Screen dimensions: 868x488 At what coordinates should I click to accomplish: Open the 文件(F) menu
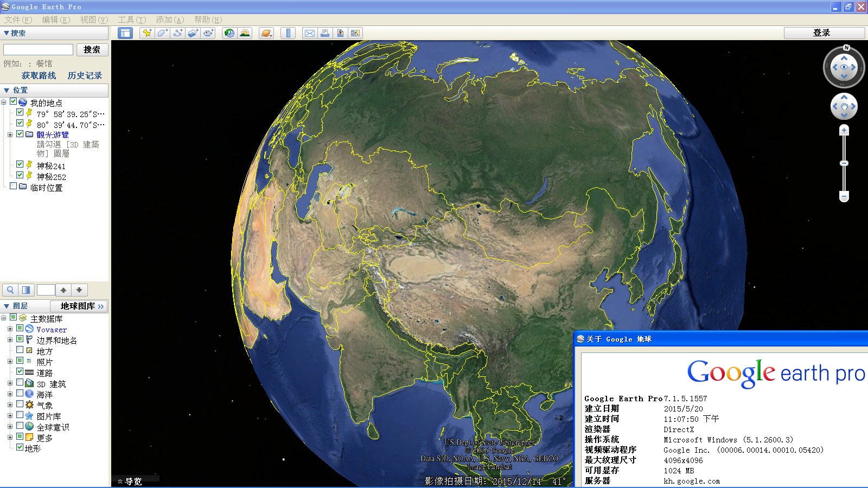click(18, 20)
